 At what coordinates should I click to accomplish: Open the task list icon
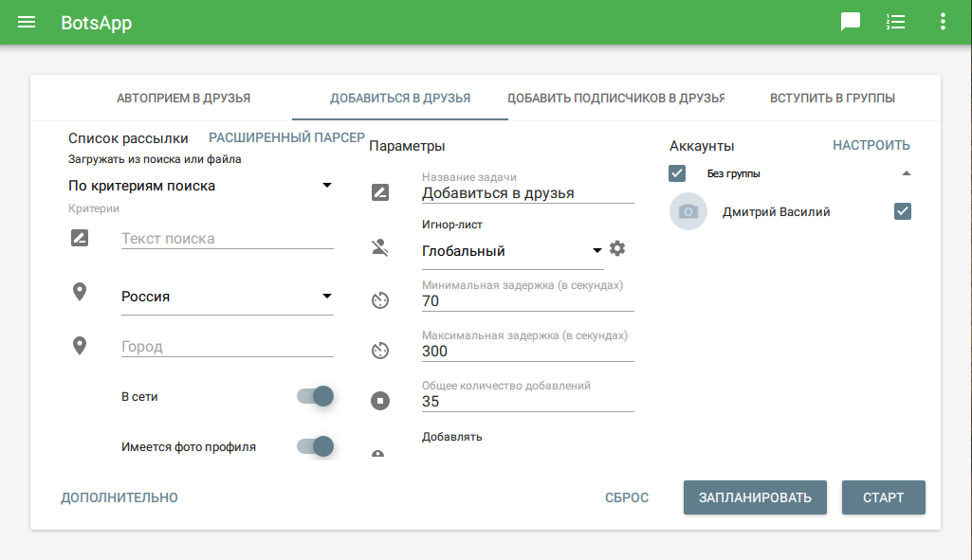click(x=896, y=23)
